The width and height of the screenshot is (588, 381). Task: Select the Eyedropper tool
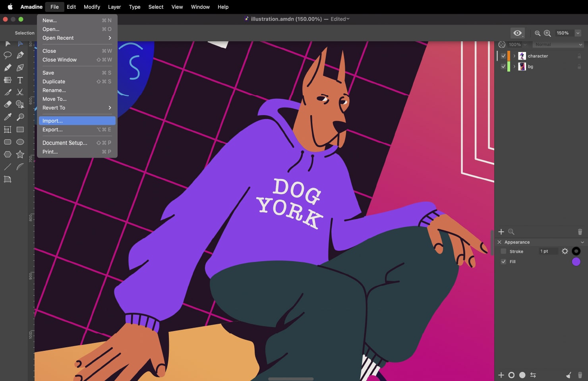8,117
